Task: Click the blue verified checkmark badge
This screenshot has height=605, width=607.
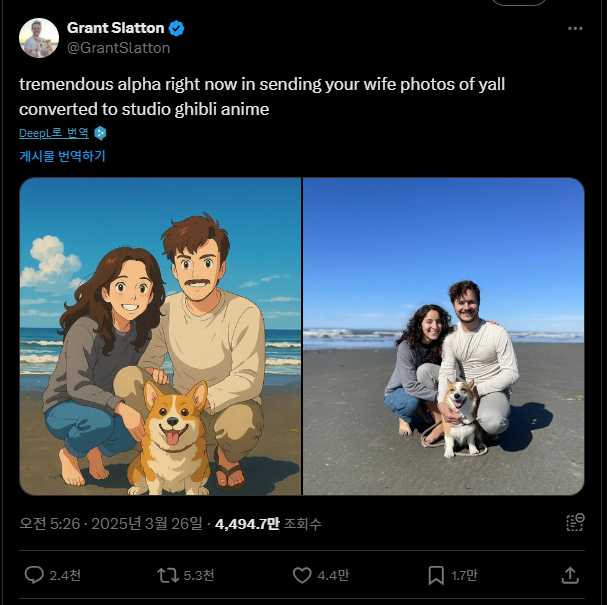Action: (x=177, y=28)
